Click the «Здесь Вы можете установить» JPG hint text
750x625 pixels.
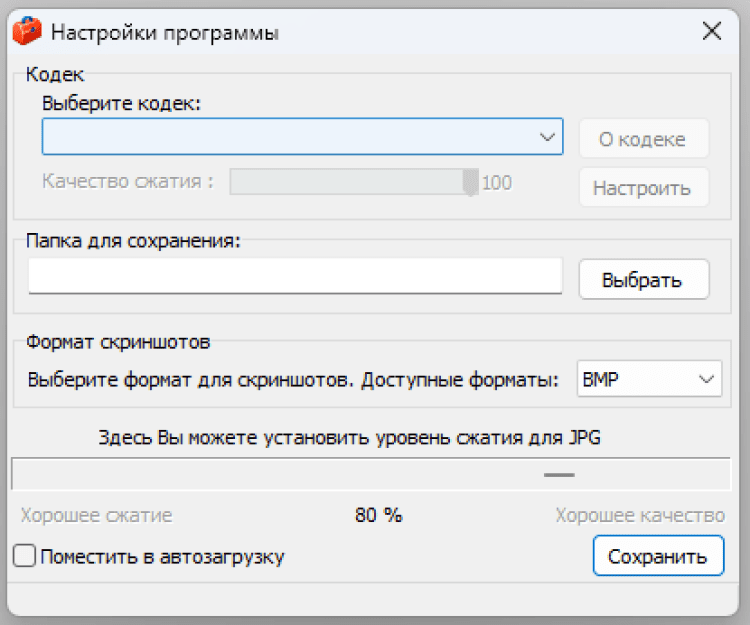pyautogui.click(x=350, y=437)
